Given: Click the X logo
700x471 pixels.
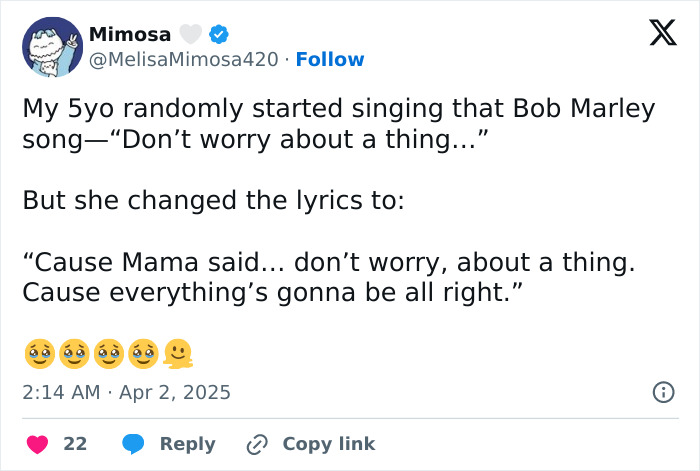Looking at the screenshot, I should [656, 35].
